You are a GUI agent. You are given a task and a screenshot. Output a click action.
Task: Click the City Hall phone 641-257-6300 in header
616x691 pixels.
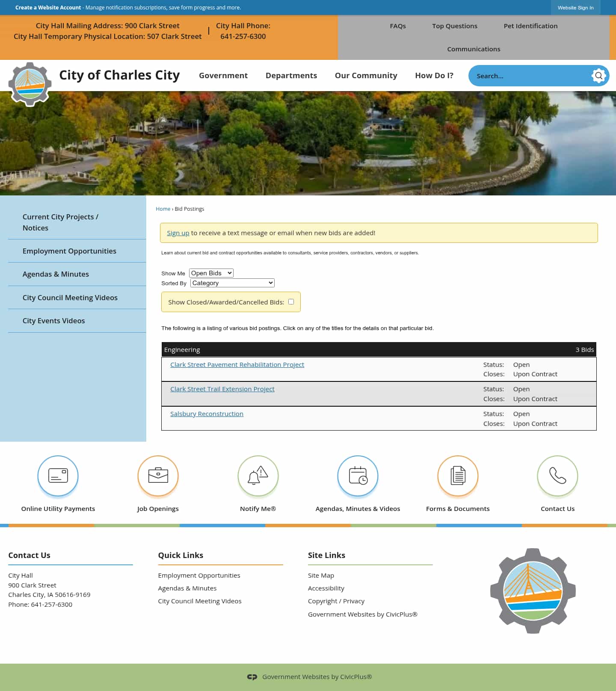[243, 37]
